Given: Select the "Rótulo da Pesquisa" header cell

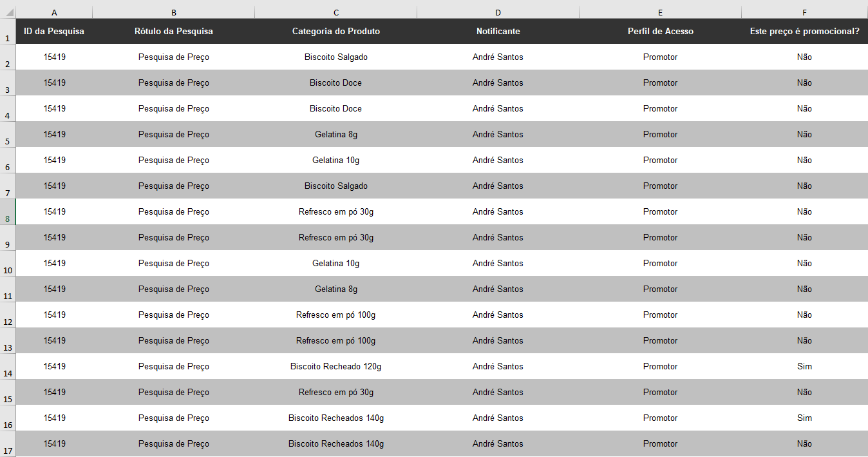Looking at the screenshot, I should click(174, 31).
